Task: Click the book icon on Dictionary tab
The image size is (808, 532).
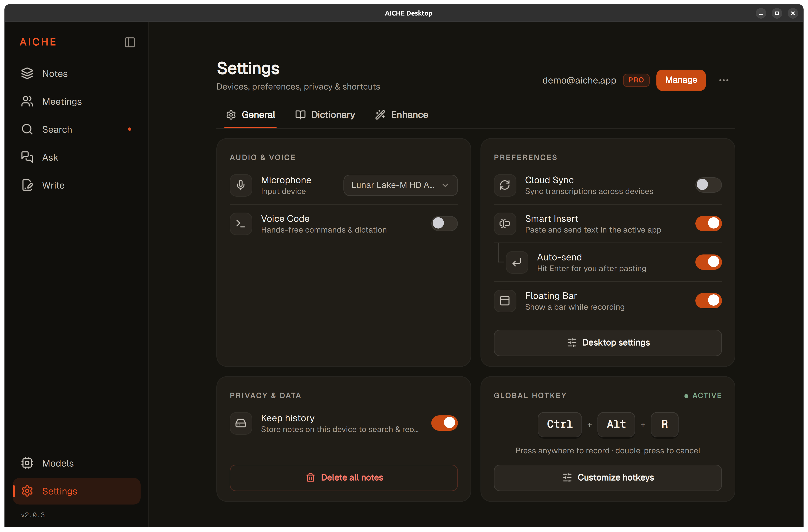Action: pos(300,115)
